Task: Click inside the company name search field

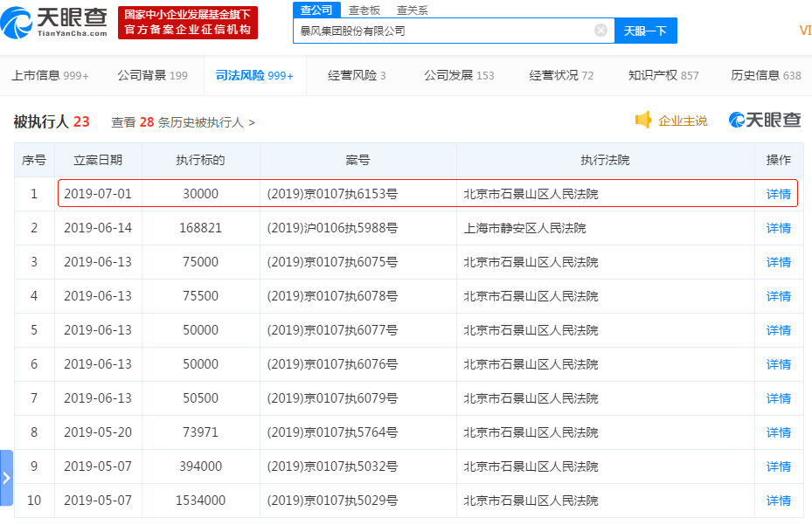Action: click(437, 30)
